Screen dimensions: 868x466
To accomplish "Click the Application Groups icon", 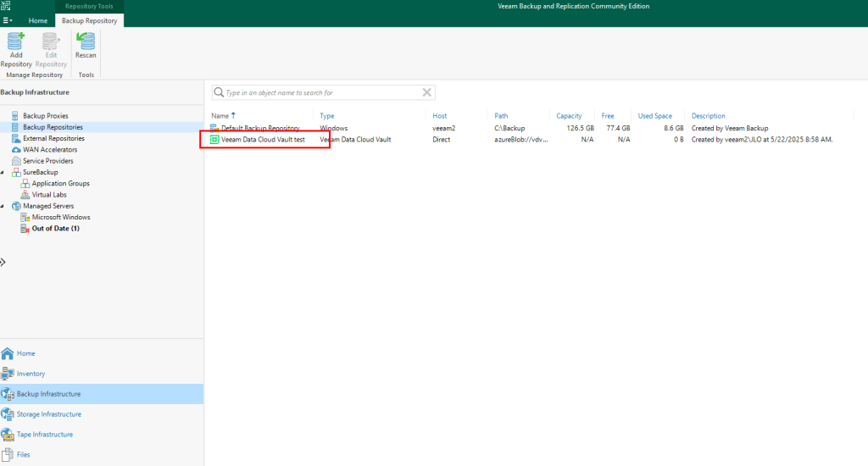I will (25, 183).
